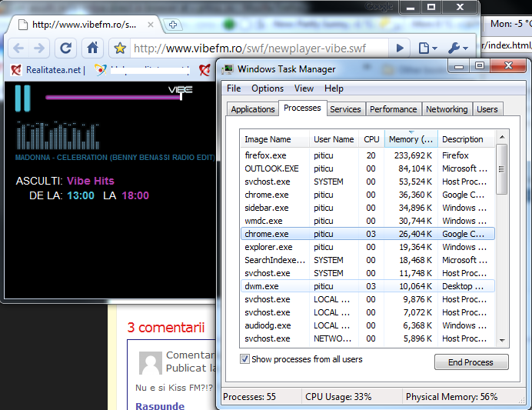Screen dimensions: 532x410
Task: Sort by Image Name column header
Action: tap(274, 139)
